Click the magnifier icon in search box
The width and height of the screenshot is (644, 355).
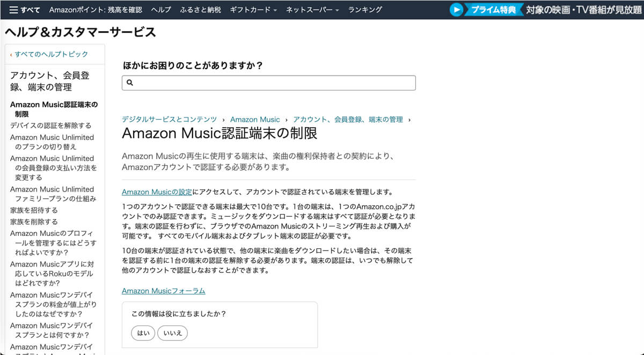(129, 83)
